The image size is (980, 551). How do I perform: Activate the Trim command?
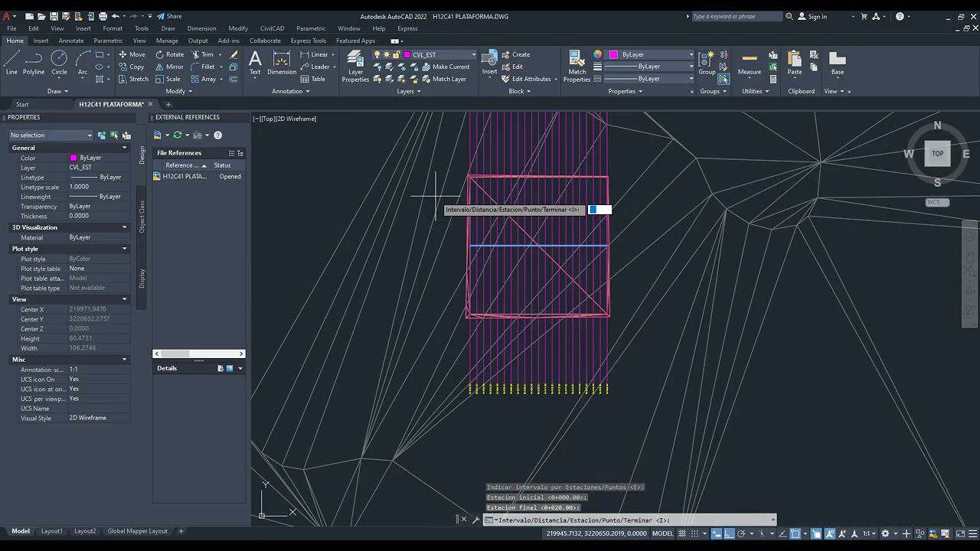[203, 54]
